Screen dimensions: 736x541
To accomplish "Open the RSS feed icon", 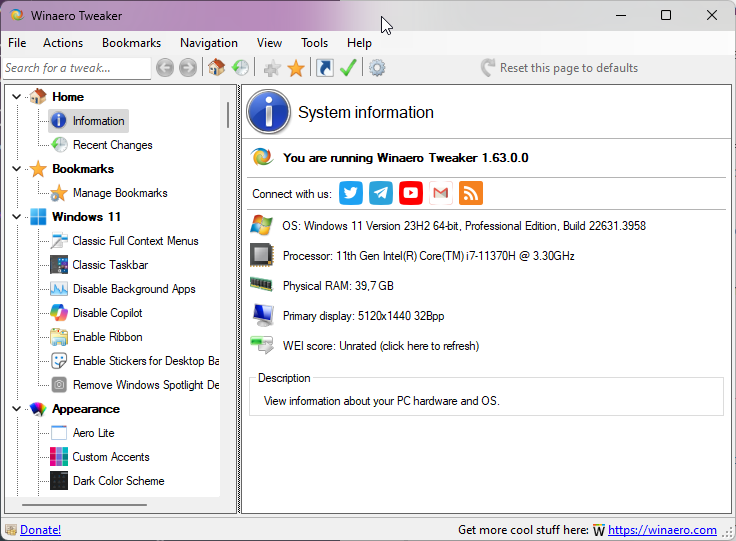I will click(471, 193).
